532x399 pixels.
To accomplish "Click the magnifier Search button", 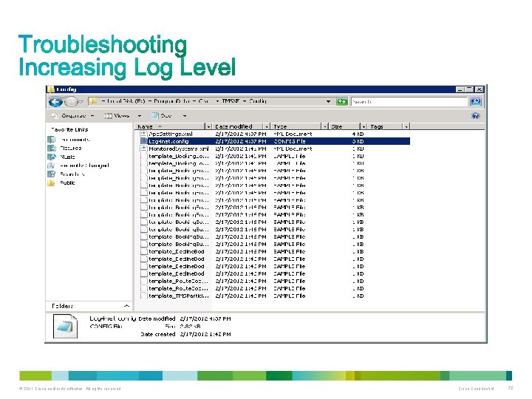I will [476, 101].
